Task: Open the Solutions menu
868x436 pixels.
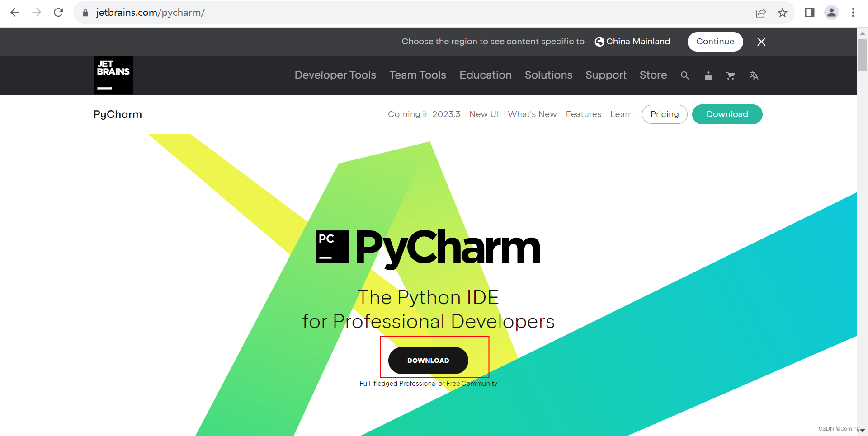Action: pos(548,75)
